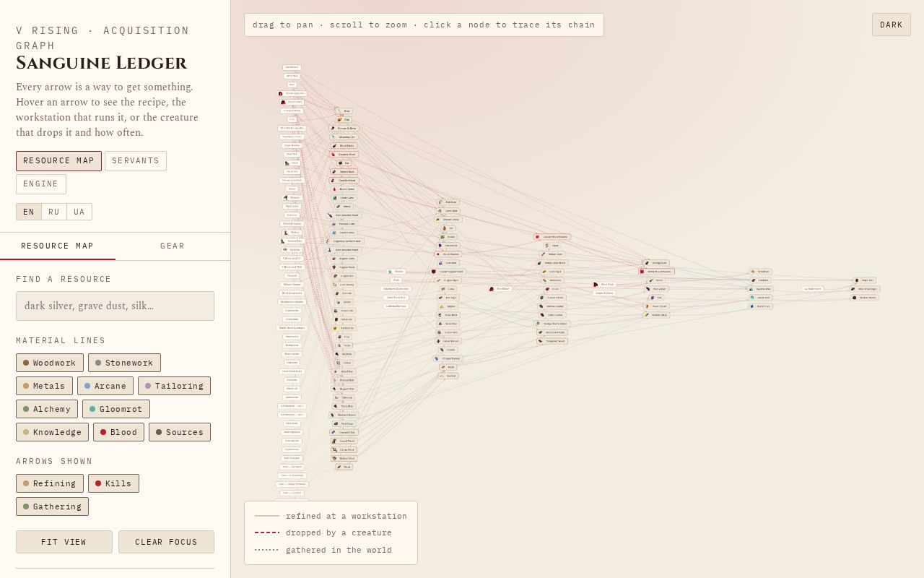
Task: Toggle the Tailoring material line
Action: [174, 386]
